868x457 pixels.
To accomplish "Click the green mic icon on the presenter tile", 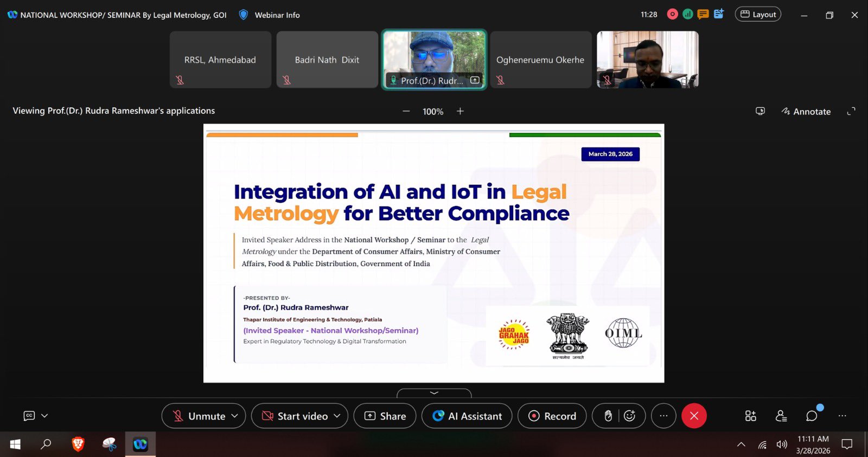I will (393, 80).
